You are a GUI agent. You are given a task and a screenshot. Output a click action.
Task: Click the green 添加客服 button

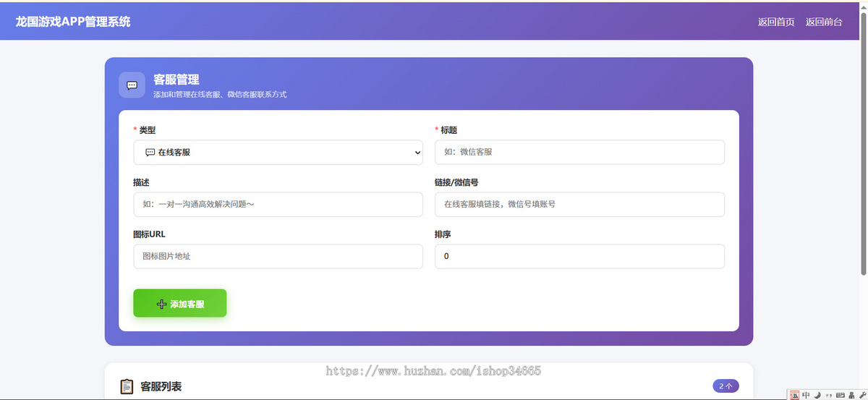(x=179, y=304)
